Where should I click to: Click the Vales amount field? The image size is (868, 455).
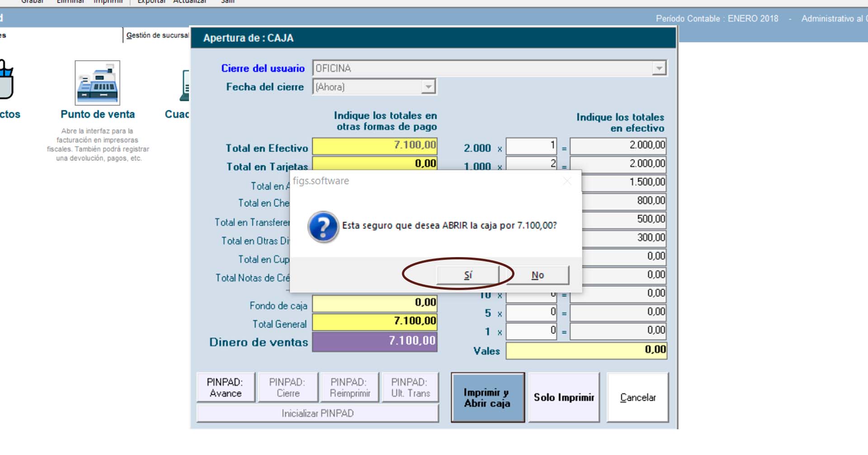coord(586,351)
